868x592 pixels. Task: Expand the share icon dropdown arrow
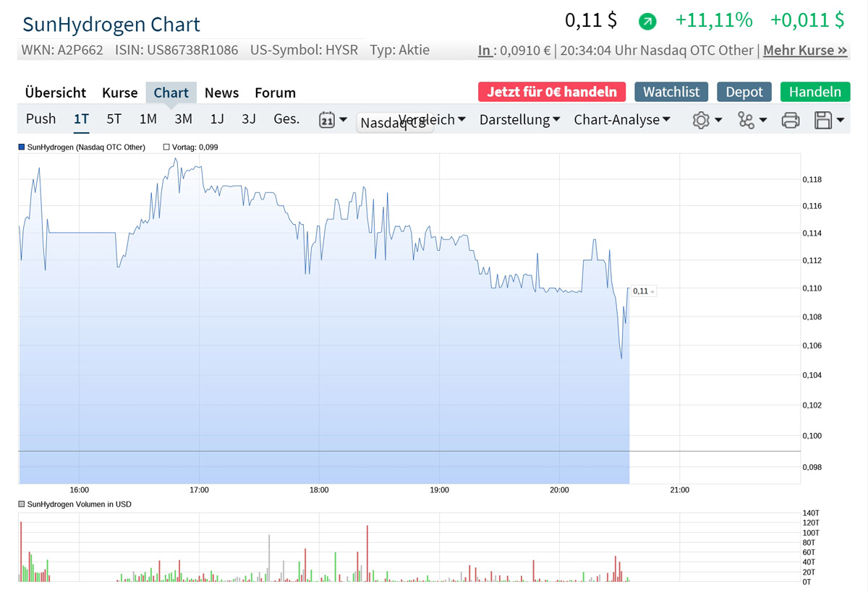(x=763, y=120)
